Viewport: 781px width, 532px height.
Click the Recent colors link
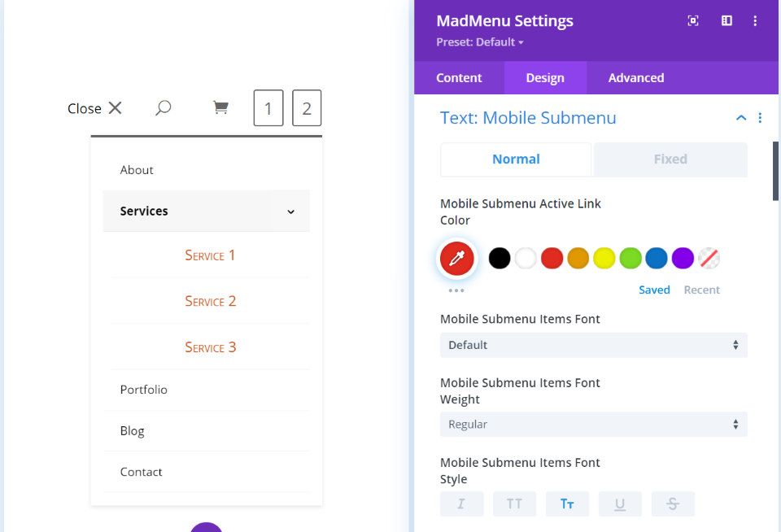pos(701,290)
